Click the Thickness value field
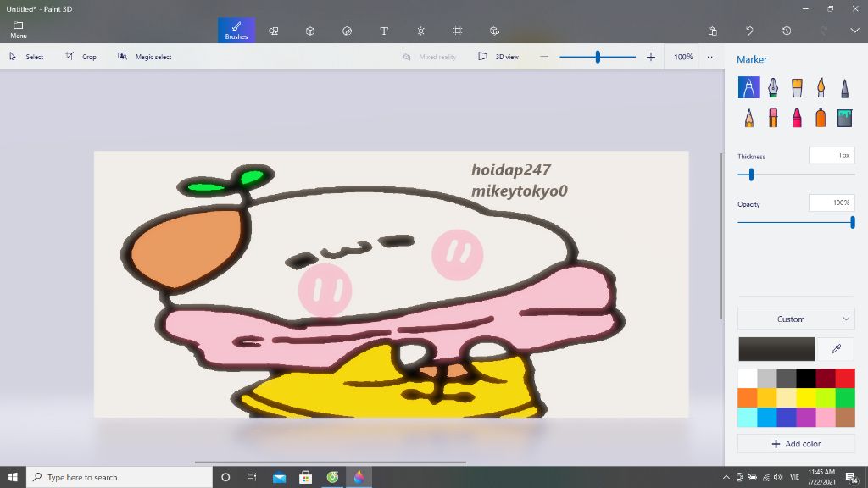 [832, 156]
